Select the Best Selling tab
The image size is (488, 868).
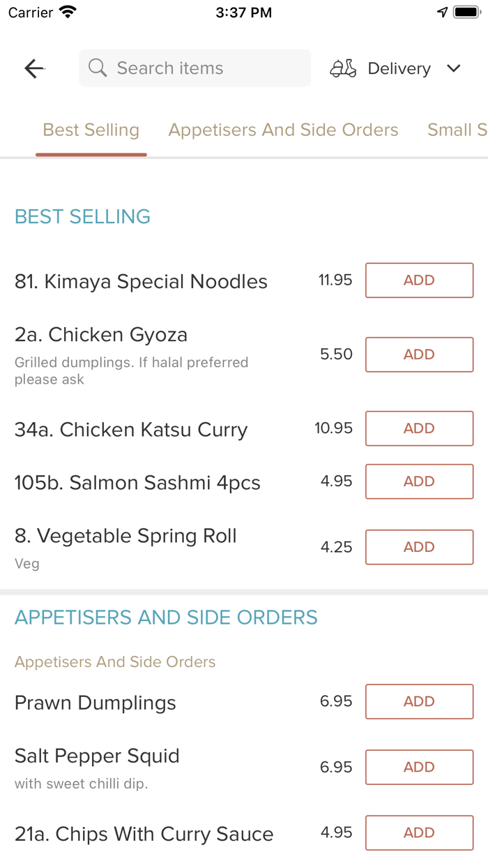tap(91, 130)
